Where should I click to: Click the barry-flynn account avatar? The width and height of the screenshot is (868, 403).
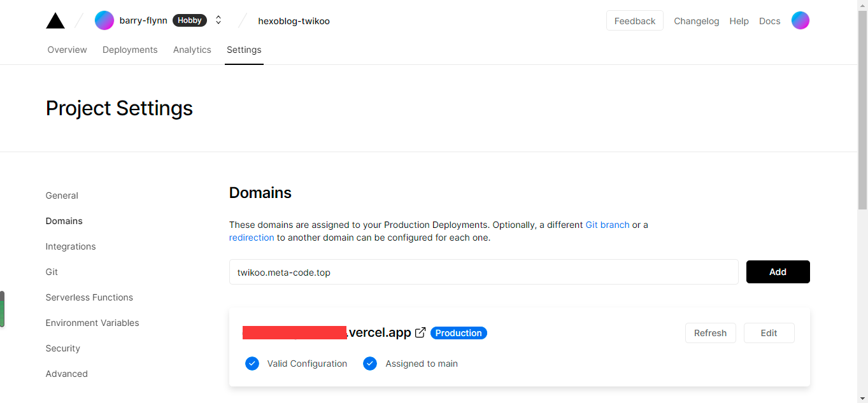[104, 20]
